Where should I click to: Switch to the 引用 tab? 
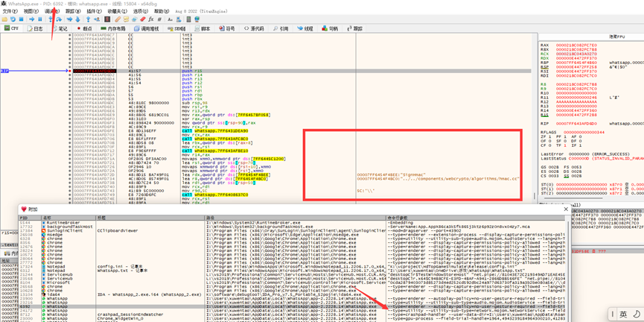280,28
